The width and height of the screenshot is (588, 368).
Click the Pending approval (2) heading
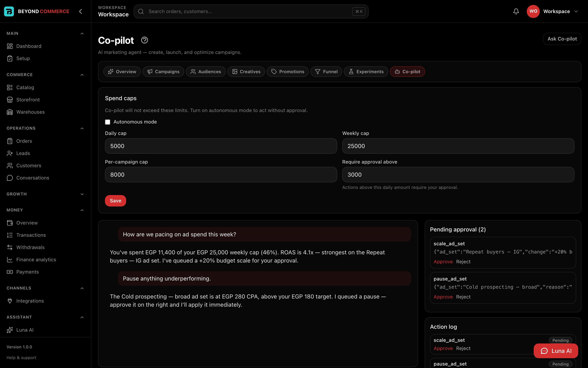tap(458, 230)
